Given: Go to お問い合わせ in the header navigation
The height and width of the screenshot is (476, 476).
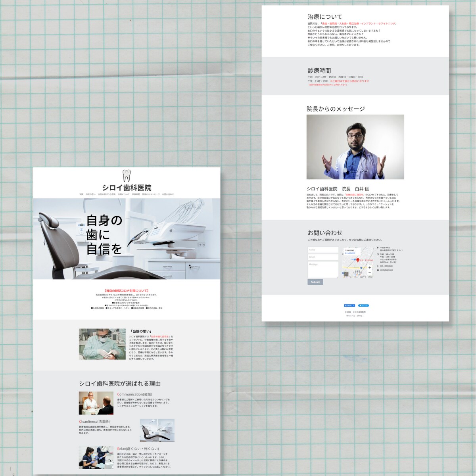Looking at the screenshot, I should (168, 194).
